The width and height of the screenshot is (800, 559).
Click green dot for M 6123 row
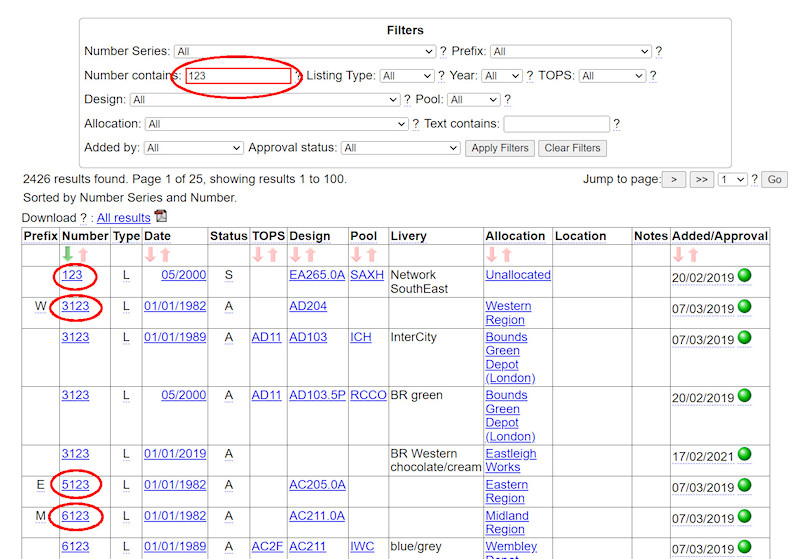point(745,516)
